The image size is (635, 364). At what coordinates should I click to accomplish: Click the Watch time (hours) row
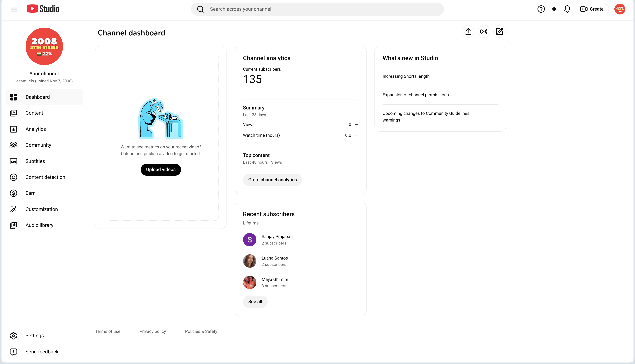coord(300,135)
